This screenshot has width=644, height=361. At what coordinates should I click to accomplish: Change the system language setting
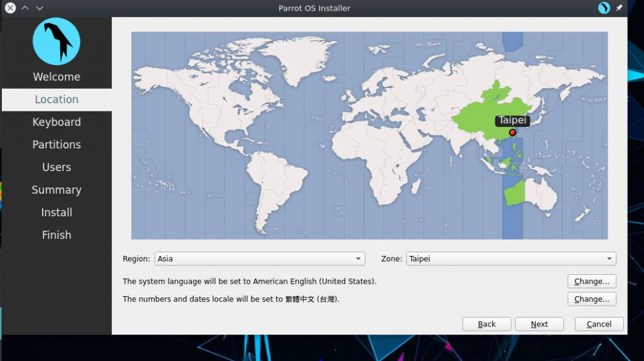(591, 281)
